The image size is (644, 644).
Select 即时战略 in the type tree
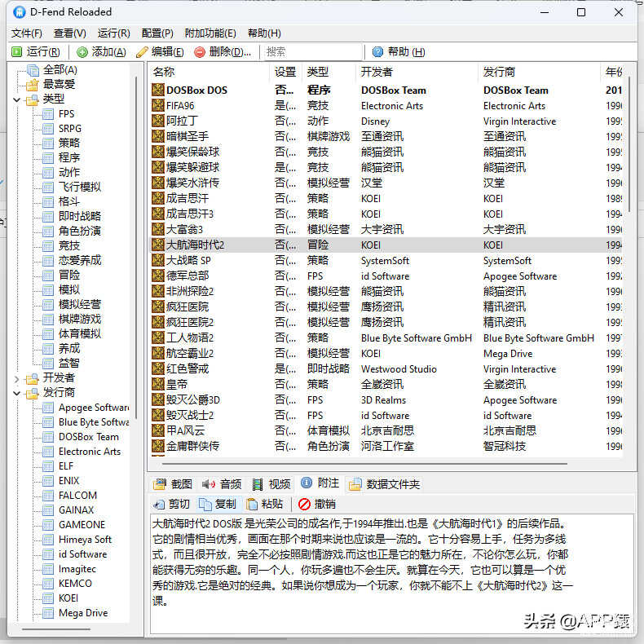click(80, 216)
